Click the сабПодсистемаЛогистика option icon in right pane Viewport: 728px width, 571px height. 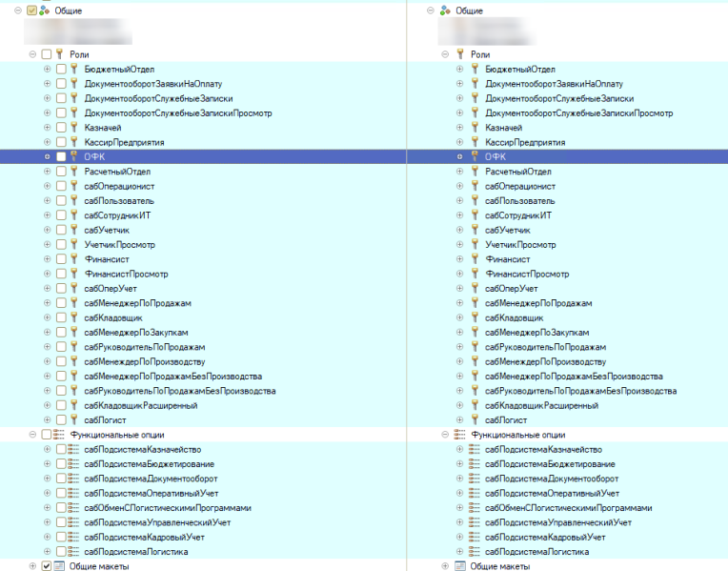click(474, 552)
